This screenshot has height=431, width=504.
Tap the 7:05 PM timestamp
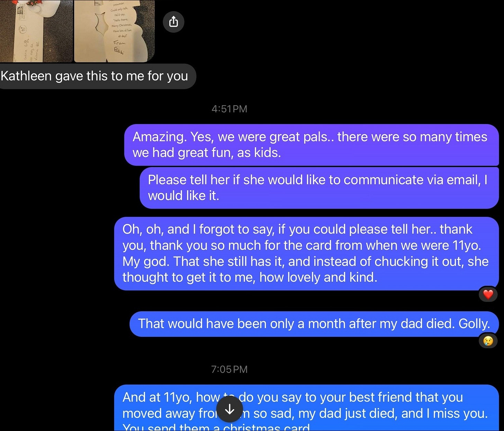coord(229,369)
